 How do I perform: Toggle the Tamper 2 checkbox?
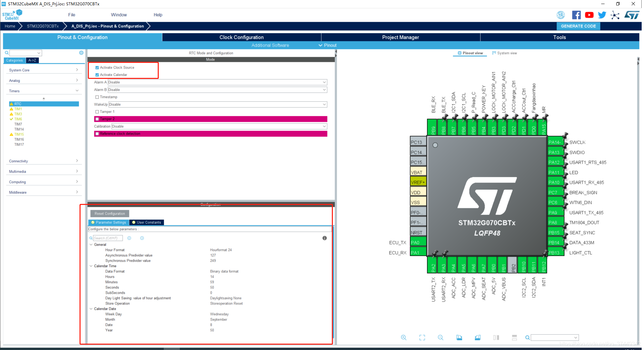point(97,119)
